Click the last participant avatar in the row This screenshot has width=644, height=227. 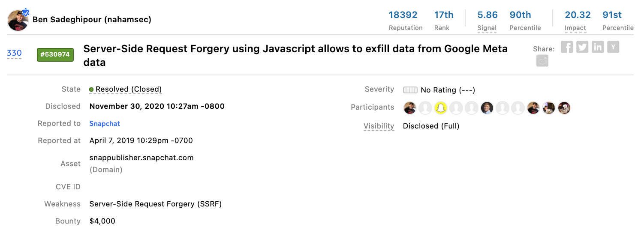(564, 108)
